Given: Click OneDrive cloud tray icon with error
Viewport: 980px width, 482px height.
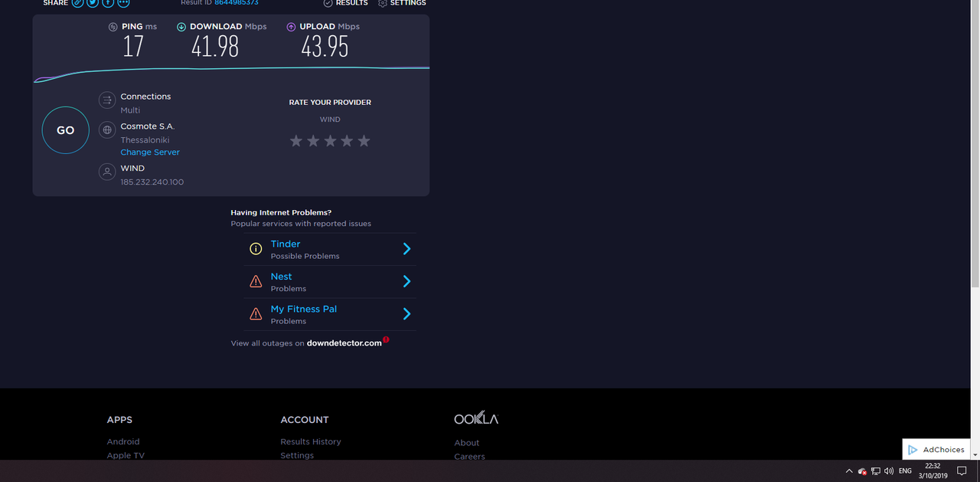Looking at the screenshot, I should pyautogui.click(x=862, y=471).
